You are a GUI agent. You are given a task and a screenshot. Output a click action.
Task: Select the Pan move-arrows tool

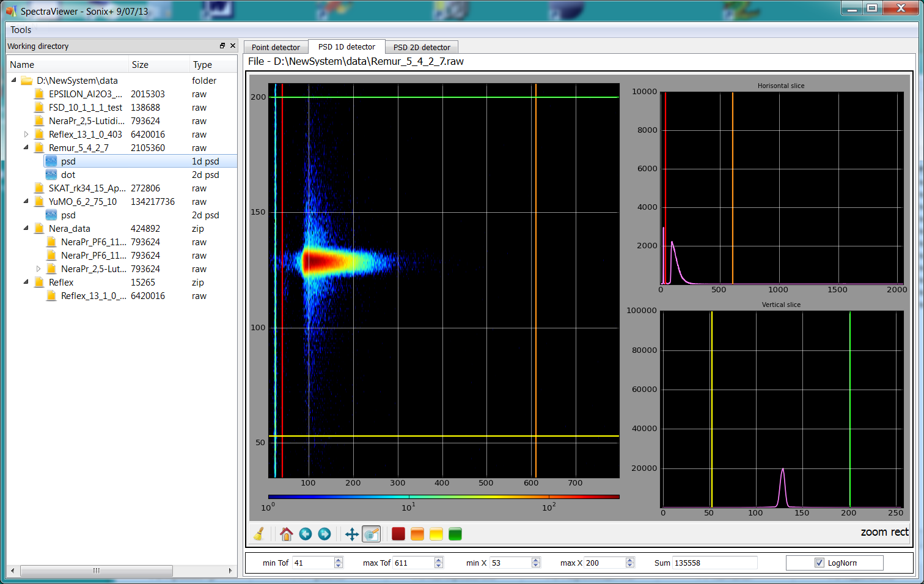tap(352, 534)
